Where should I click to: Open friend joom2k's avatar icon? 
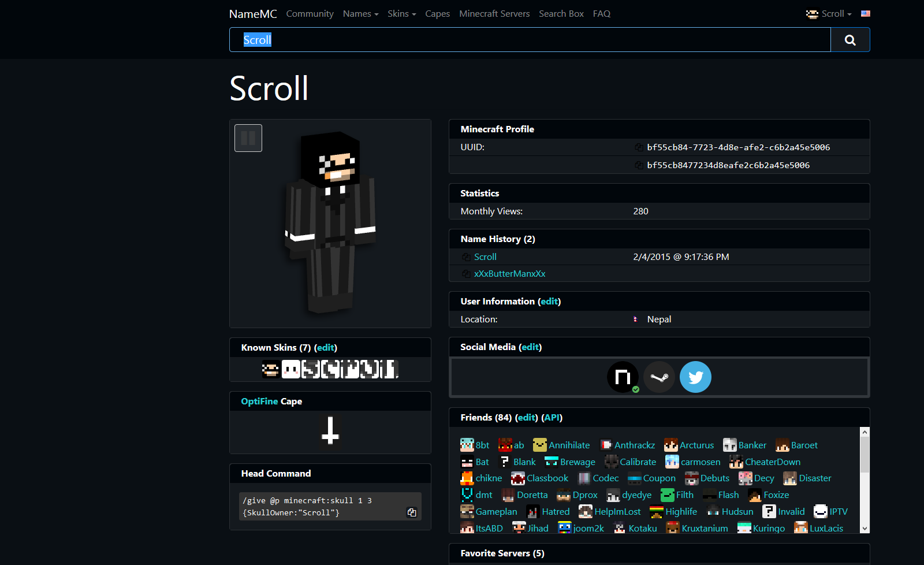coord(565,528)
